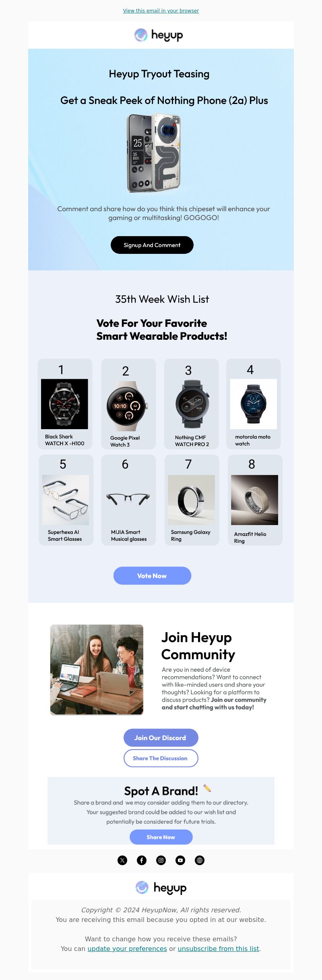Click Share The Discussion button

click(x=161, y=758)
